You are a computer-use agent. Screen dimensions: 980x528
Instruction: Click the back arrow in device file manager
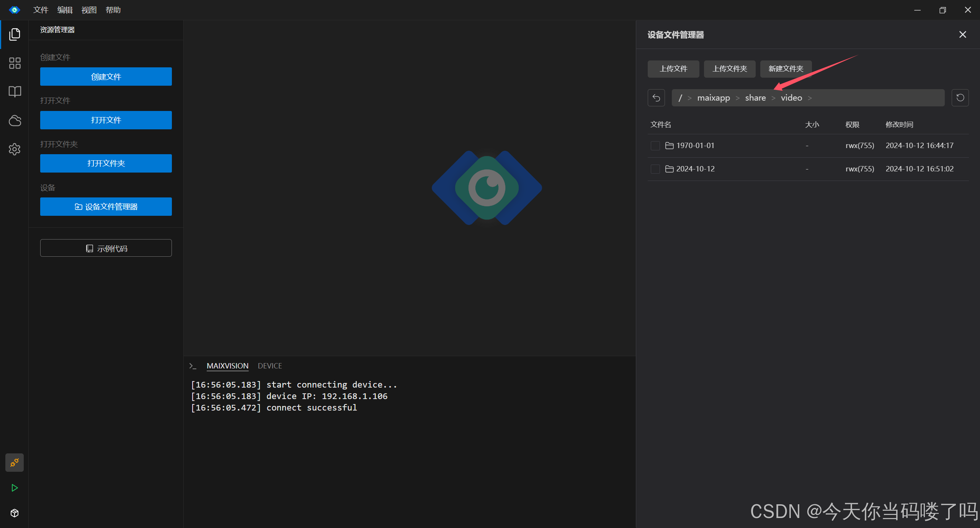click(656, 98)
